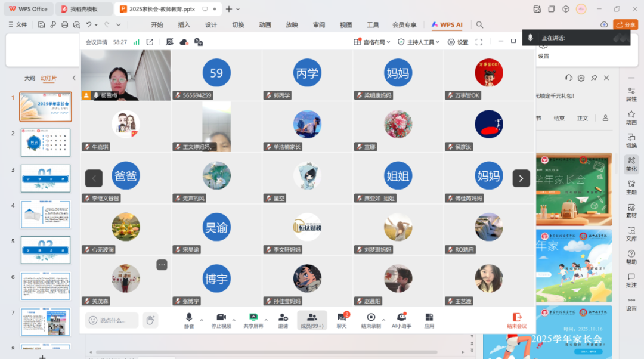The width and height of the screenshot is (644, 359).
Task: Open the Animation ribbon tab
Action: coord(265,25)
